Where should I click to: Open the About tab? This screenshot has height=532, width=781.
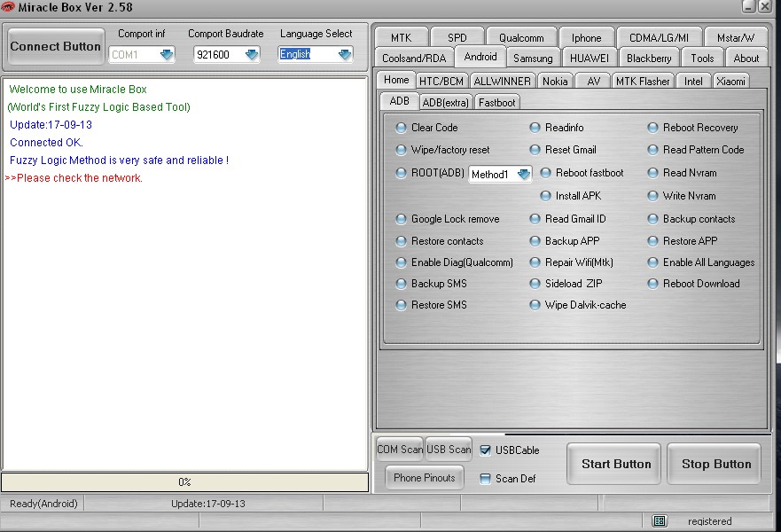pyautogui.click(x=746, y=59)
